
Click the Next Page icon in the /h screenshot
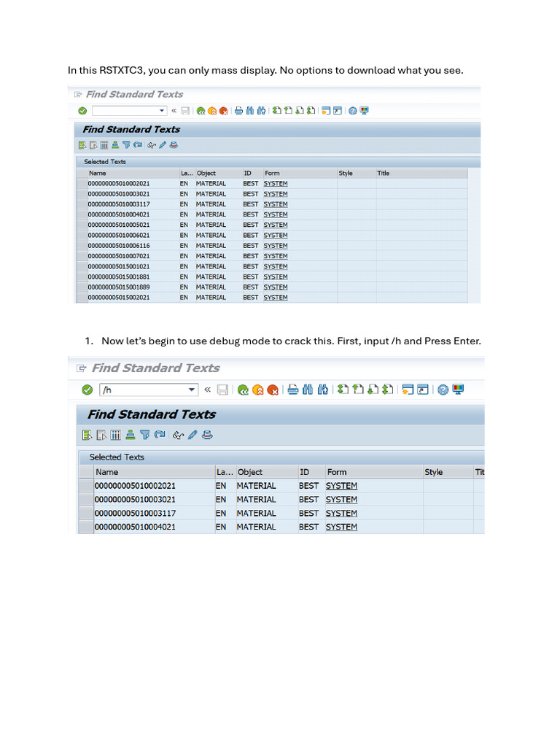(x=373, y=390)
